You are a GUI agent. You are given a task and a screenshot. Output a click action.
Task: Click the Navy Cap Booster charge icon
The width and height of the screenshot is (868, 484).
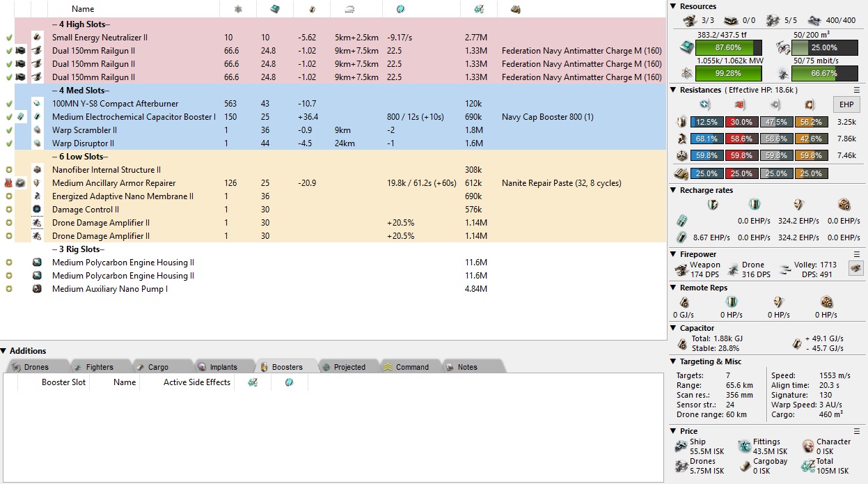[x=21, y=117]
